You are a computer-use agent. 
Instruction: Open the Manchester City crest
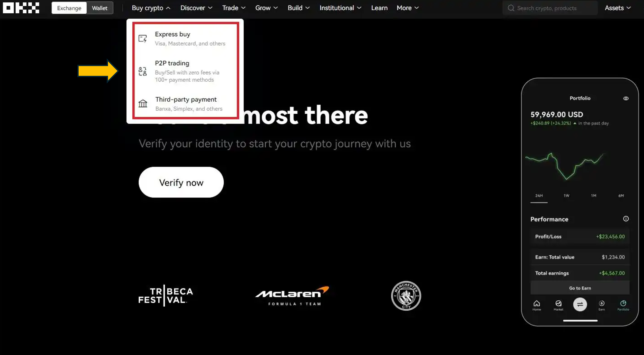tap(406, 296)
